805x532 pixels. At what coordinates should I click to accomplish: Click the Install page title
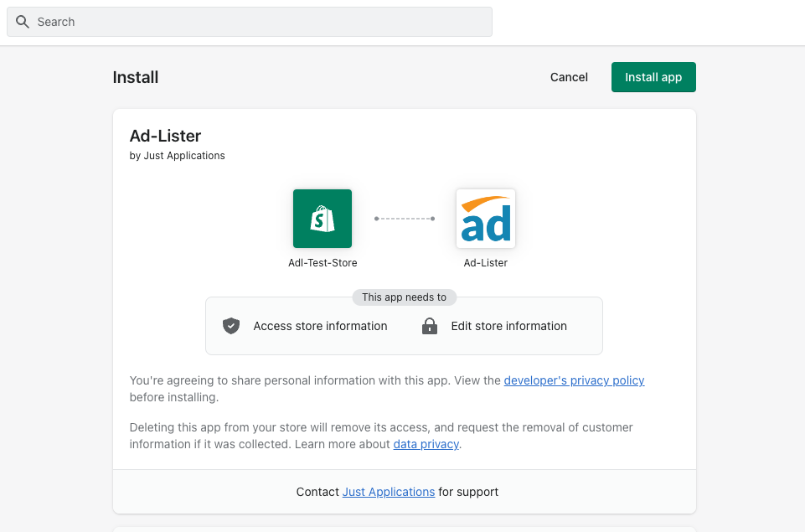tap(136, 78)
